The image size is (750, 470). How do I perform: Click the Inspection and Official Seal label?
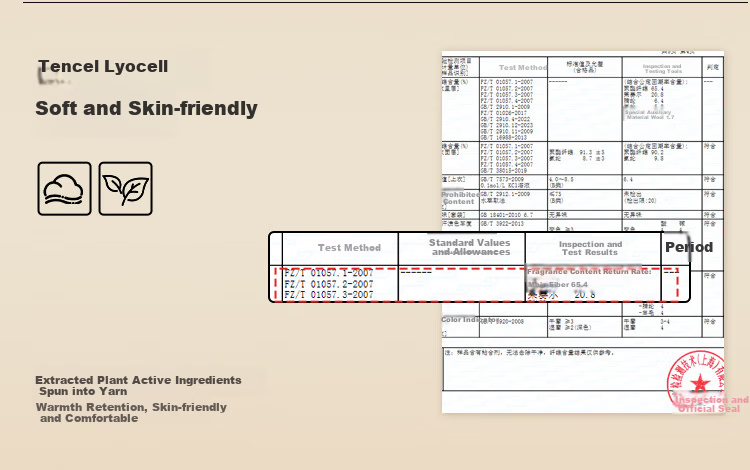point(711,404)
